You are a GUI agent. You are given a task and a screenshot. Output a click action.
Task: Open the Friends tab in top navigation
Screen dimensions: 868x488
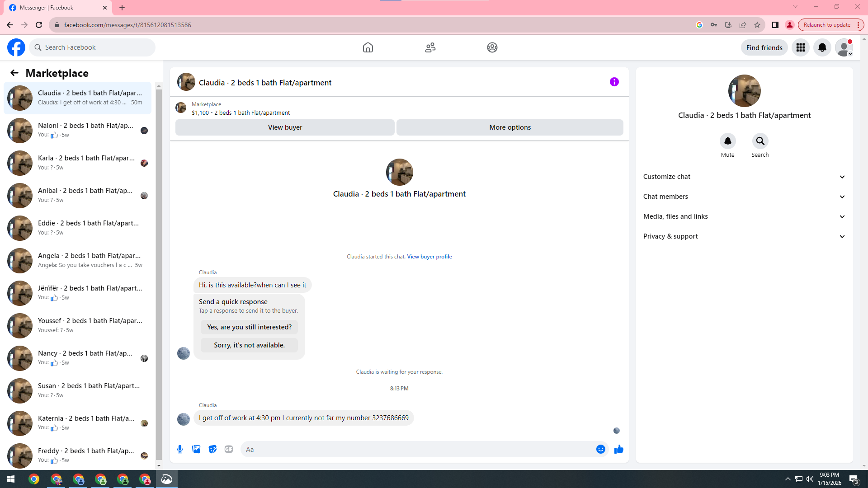(x=430, y=47)
